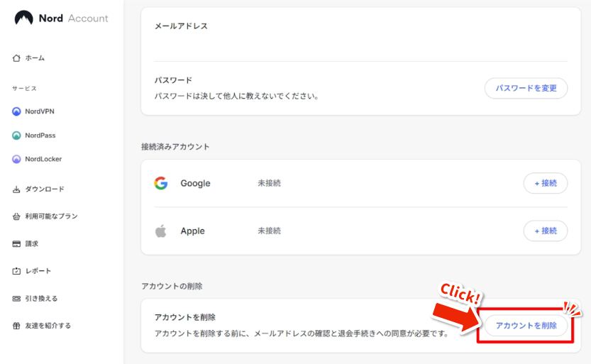Go to ホーム menu item
Viewport: 591px width, 364px height.
[x=35, y=58]
